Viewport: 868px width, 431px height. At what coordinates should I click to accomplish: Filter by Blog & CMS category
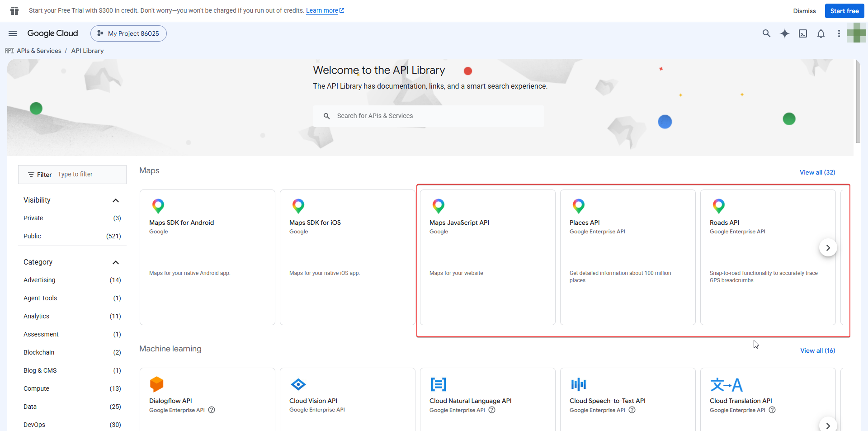pyautogui.click(x=72, y=370)
